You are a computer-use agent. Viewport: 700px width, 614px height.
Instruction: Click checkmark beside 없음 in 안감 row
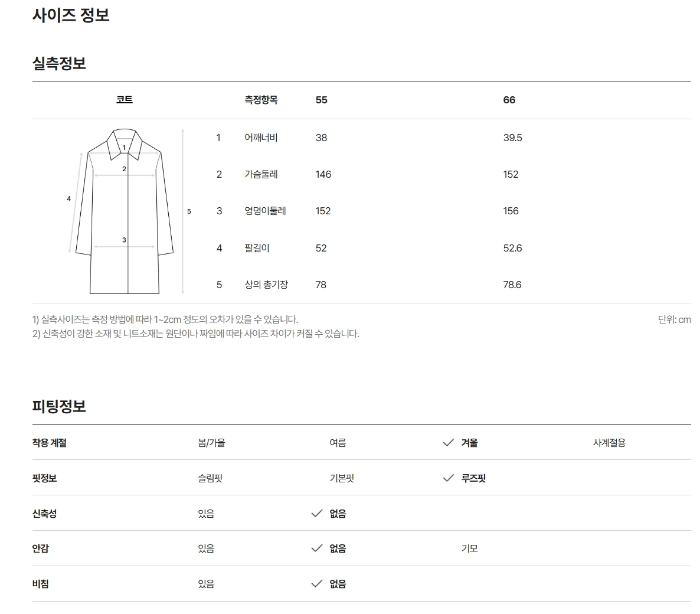pyautogui.click(x=316, y=548)
